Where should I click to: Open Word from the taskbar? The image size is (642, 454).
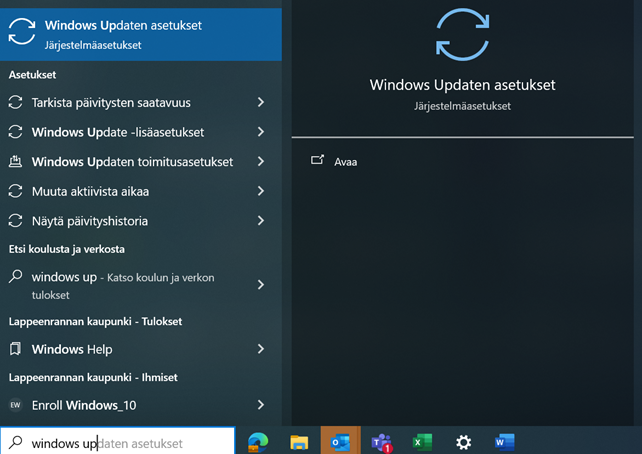[504, 443]
